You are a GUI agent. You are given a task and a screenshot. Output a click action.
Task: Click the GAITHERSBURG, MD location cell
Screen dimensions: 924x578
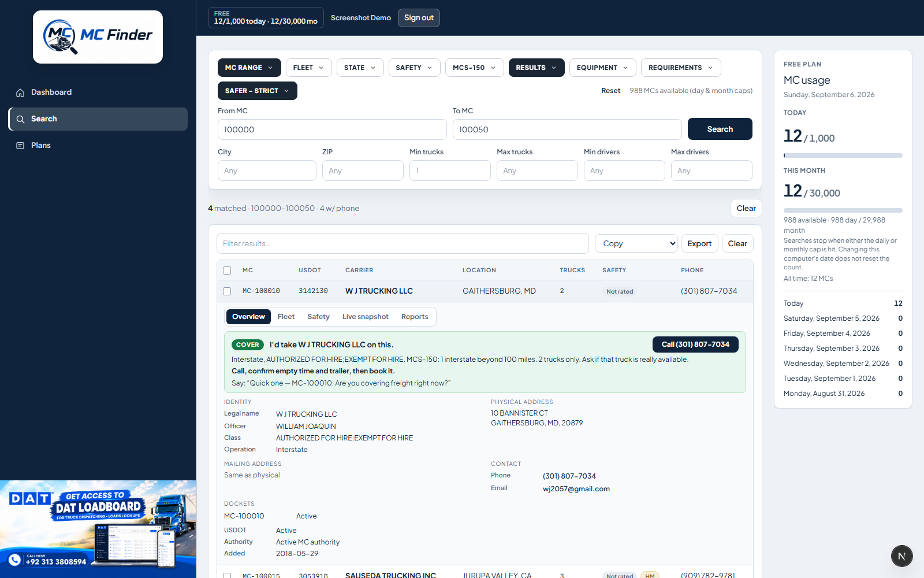[499, 291]
